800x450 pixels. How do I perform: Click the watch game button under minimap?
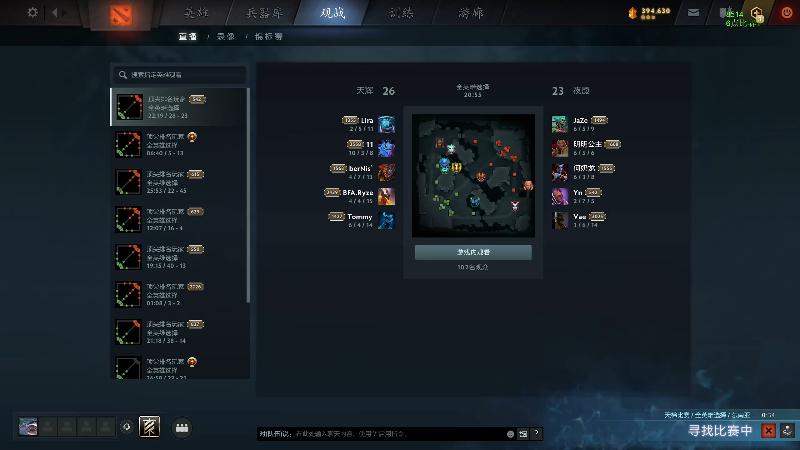(x=473, y=252)
